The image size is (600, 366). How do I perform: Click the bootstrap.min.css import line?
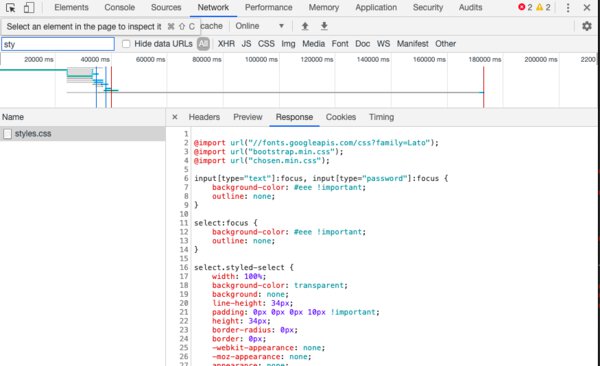click(269, 152)
